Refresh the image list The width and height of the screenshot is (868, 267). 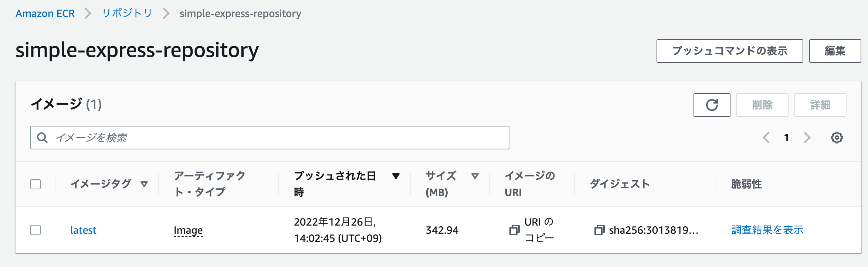712,105
